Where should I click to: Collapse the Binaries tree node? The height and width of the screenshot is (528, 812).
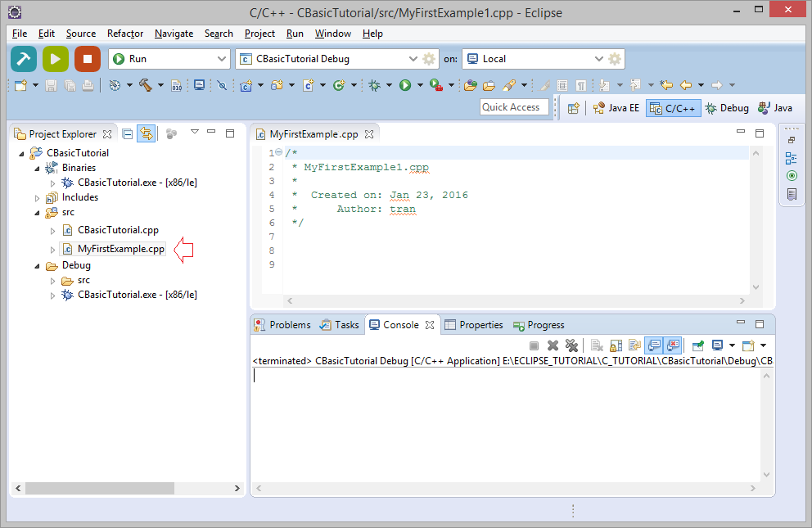click(37, 169)
